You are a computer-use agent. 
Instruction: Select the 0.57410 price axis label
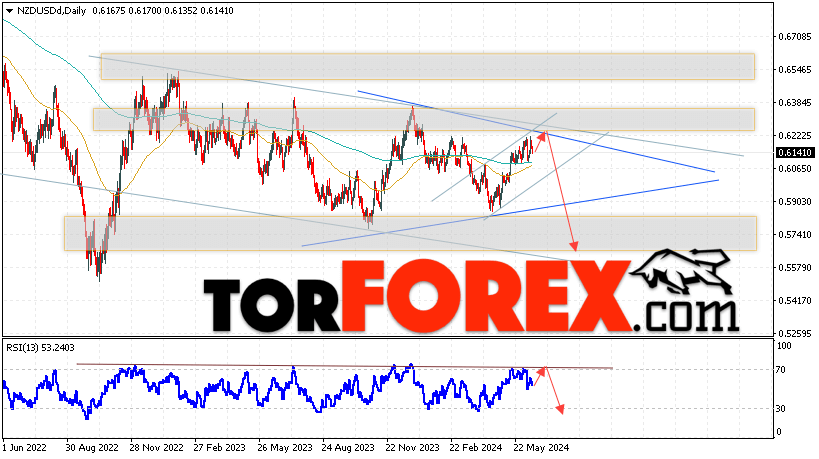pyautogui.click(x=795, y=235)
